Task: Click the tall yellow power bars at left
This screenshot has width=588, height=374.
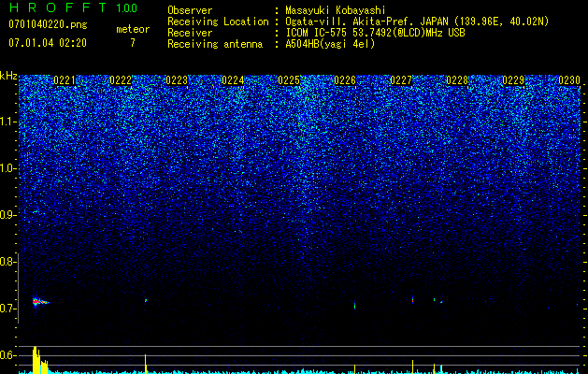Action: point(40,360)
